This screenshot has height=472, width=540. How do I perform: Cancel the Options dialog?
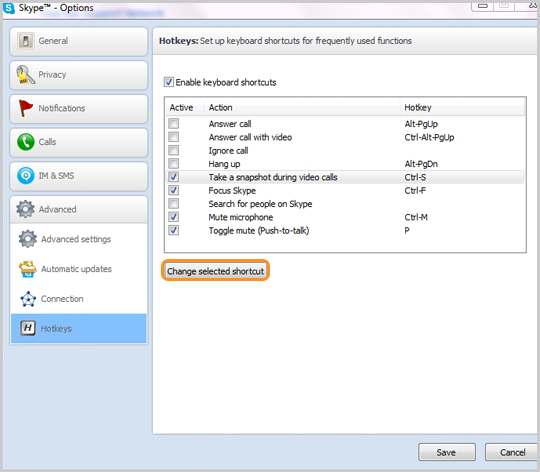[x=512, y=452]
